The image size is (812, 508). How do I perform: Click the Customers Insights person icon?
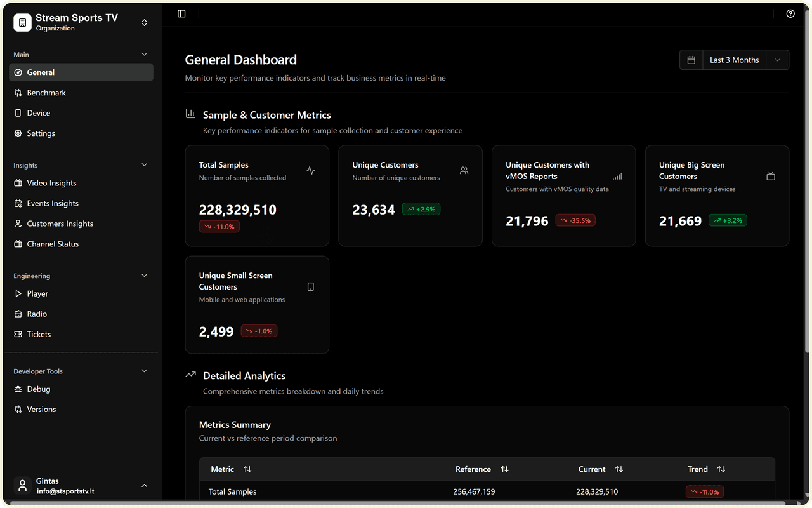(18, 224)
